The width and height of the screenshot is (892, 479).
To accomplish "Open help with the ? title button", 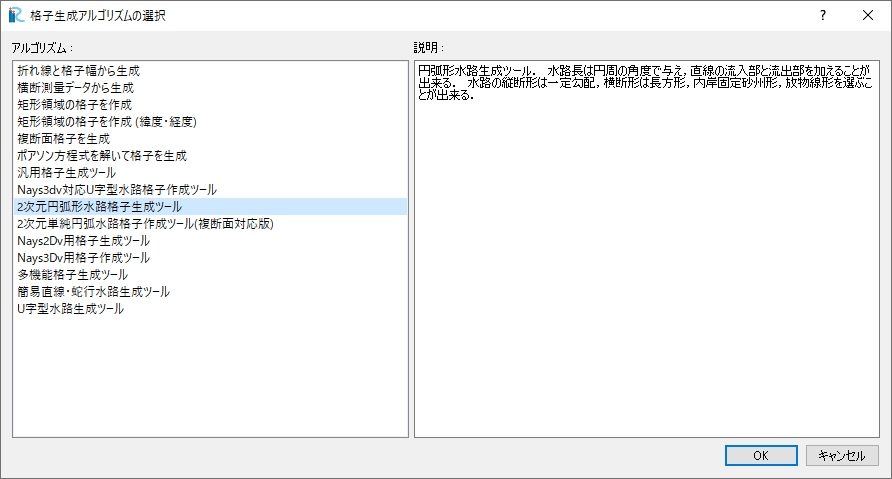I will 823,15.
